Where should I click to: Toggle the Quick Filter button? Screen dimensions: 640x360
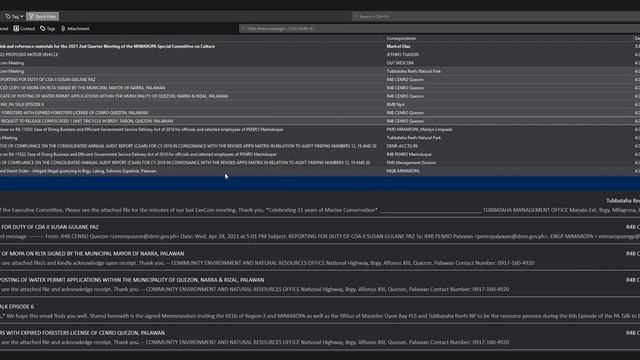click(x=42, y=16)
